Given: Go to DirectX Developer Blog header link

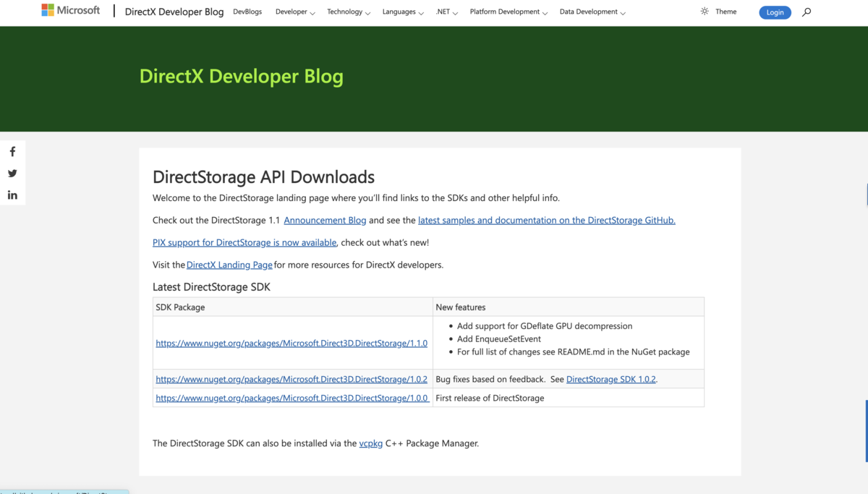Looking at the screenshot, I should coord(174,12).
